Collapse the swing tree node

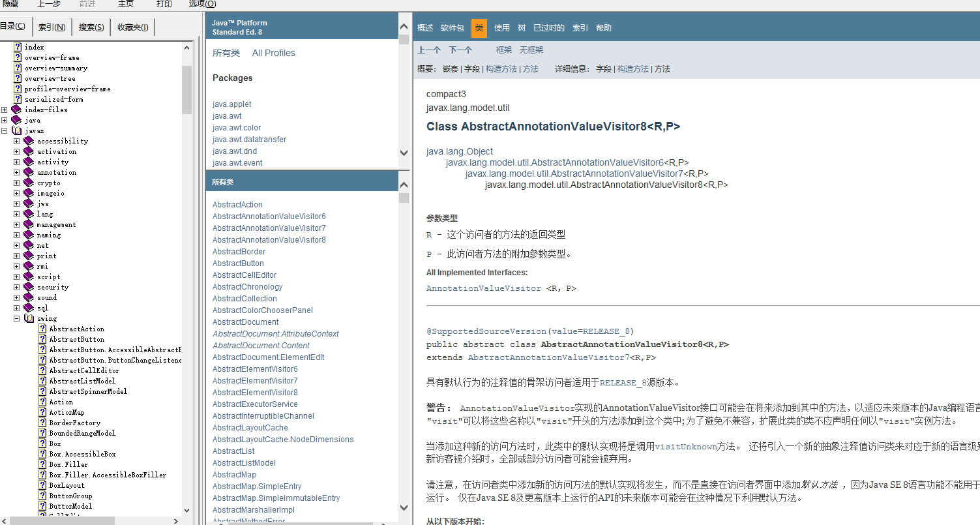coord(17,318)
